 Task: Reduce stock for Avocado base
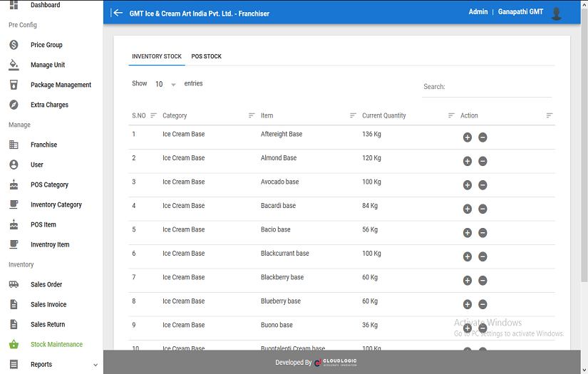pyautogui.click(x=483, y=185)
